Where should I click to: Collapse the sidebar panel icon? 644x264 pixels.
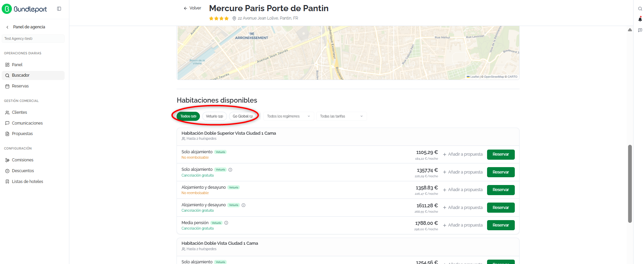[x=59, y=9]
